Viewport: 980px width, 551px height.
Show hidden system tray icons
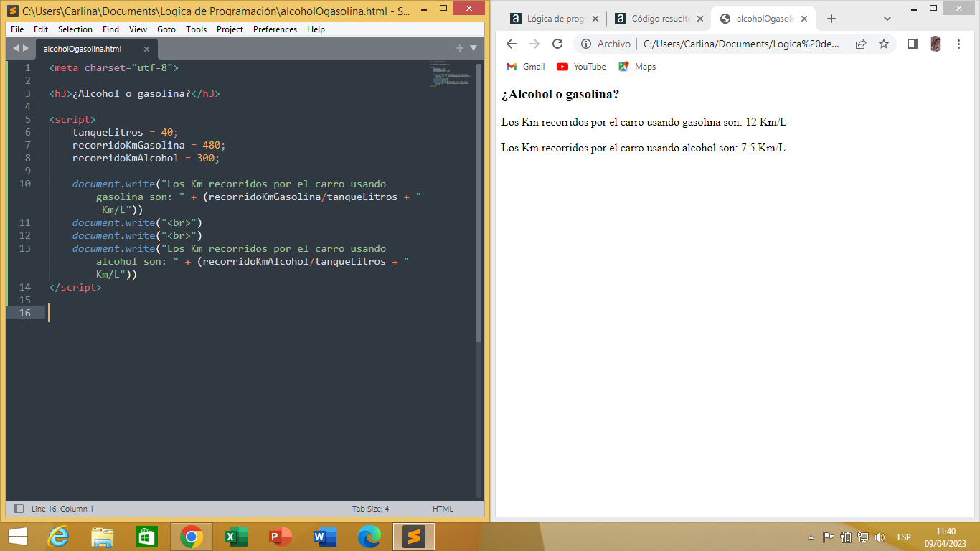[811, 537]
